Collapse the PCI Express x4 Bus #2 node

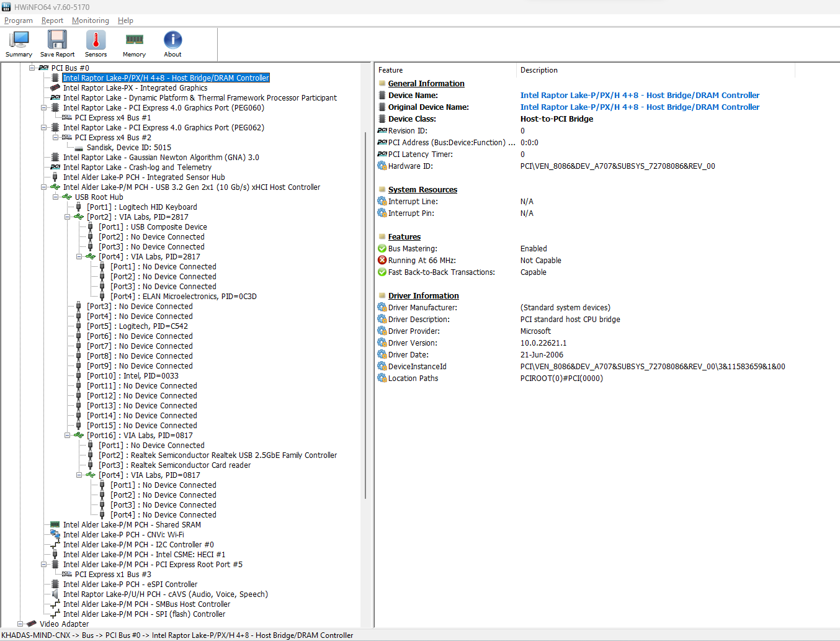[x=56, y=138]
